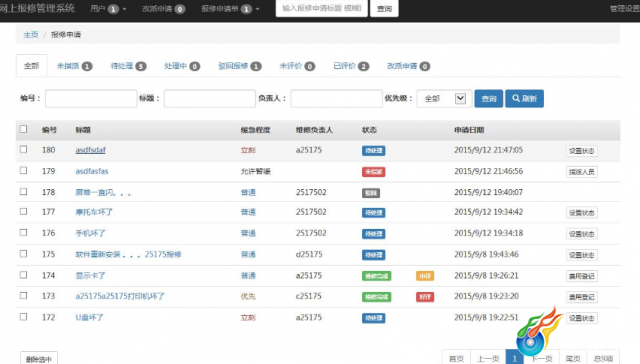Switch to the 已评价 tab

point(351,66)
